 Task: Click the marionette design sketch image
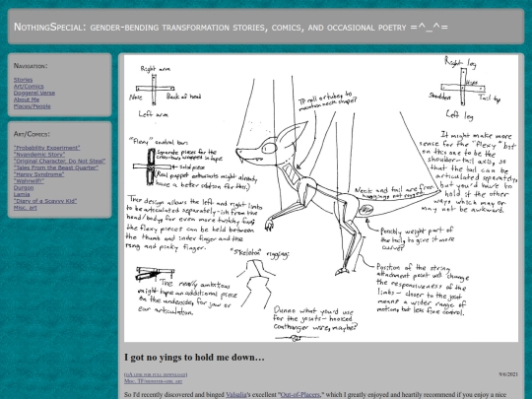click(321, 198)
